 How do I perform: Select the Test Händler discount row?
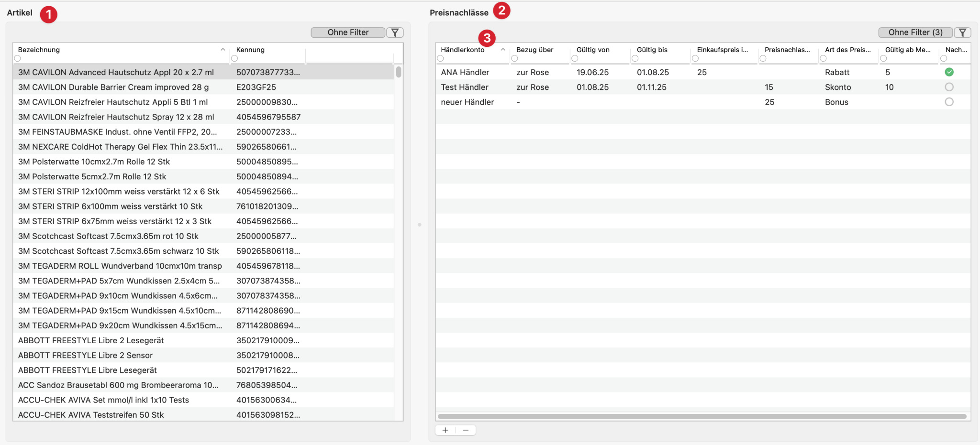[703, 87]
